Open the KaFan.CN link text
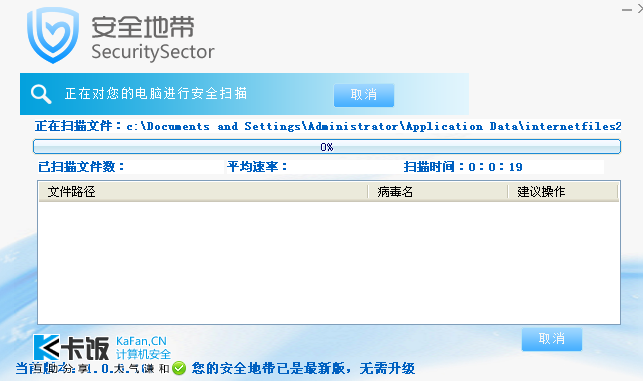 tap(141, 341)
